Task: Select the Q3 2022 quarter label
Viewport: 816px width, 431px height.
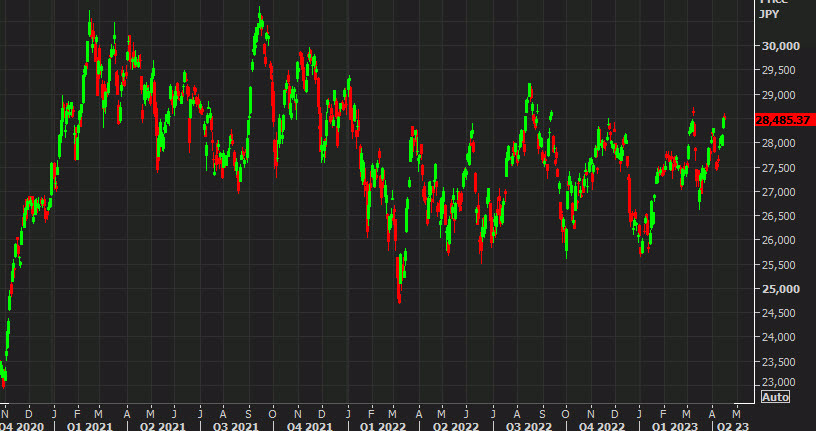Action: pyautogui.click(x=529, y=426)
